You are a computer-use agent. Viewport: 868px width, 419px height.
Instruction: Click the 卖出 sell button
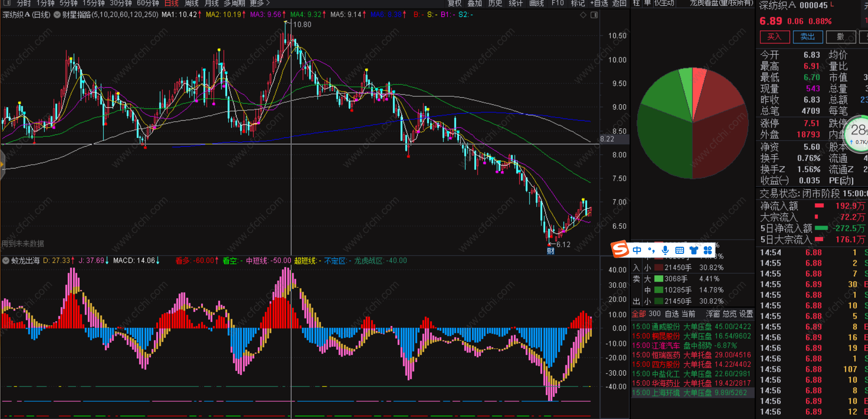point(808,37)
